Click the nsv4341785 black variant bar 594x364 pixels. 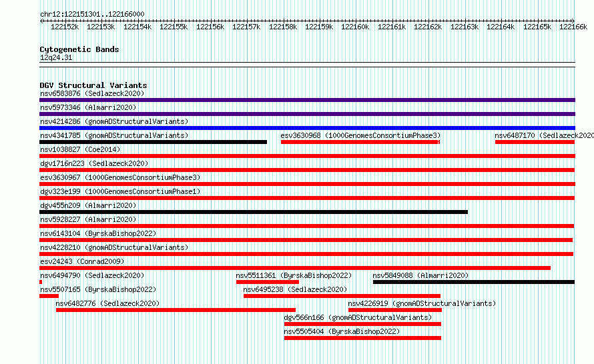pyautogui.click(x=153, y=142)
